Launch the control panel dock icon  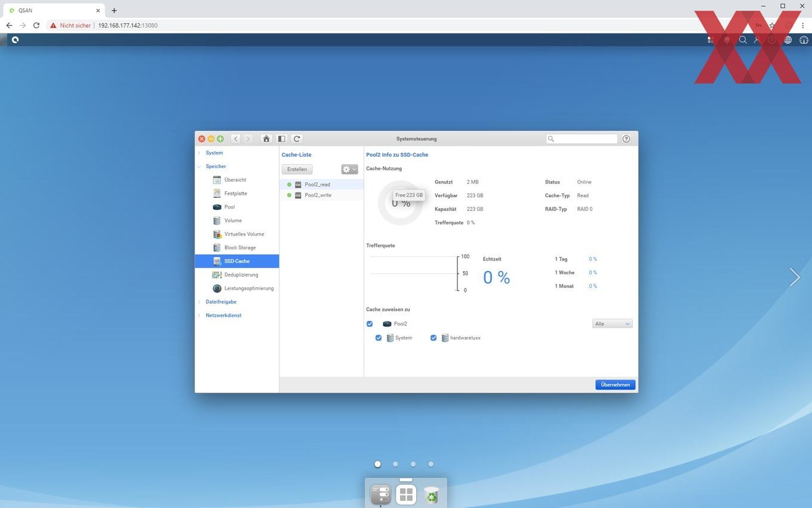(x=381, y=495)
